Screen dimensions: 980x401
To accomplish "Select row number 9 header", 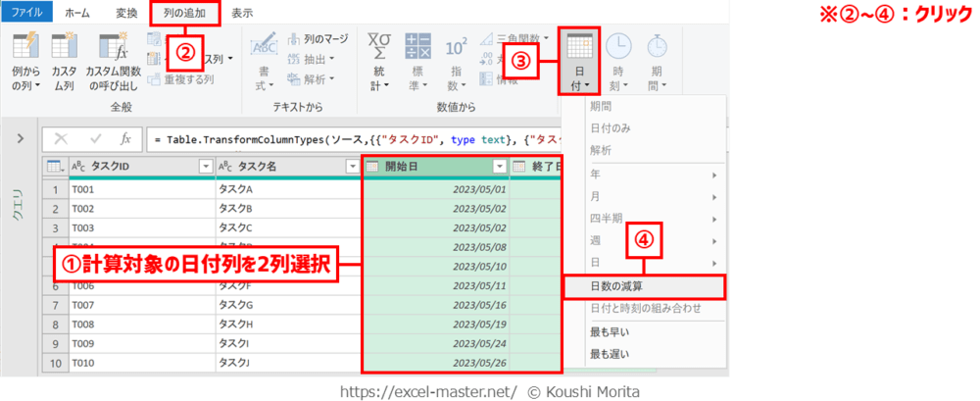I will coord(56,344).
